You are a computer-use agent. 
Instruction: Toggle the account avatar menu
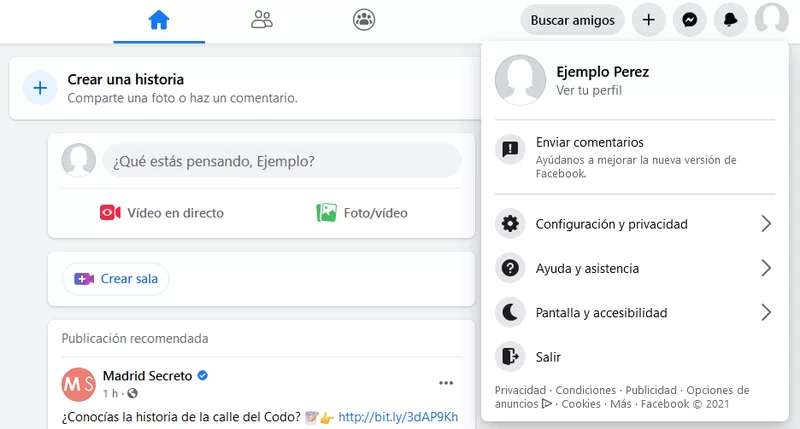771,20
